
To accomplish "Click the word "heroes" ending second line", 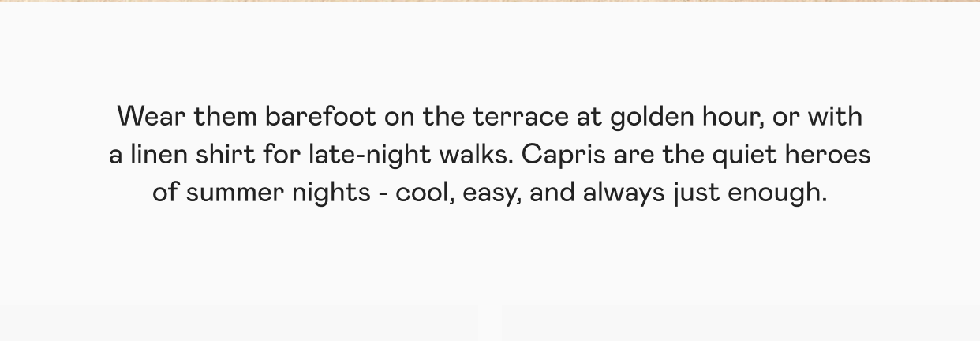I will tap(827, 155).
